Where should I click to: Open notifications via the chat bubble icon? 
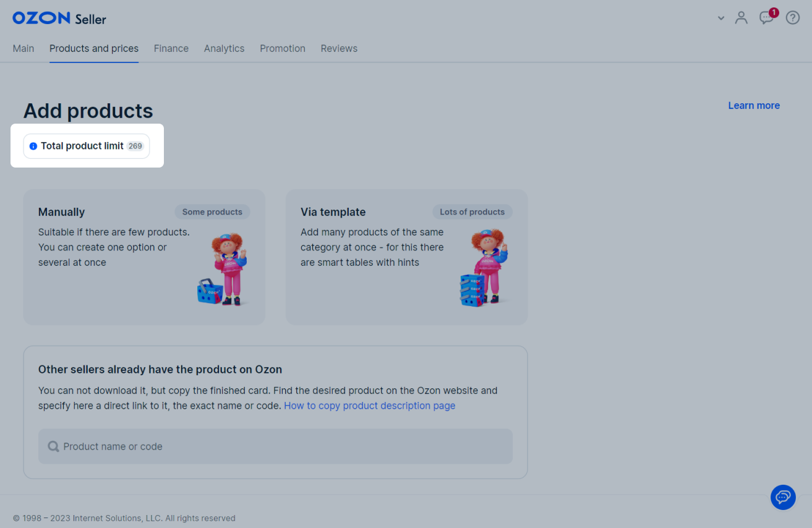tap(766, 19)
